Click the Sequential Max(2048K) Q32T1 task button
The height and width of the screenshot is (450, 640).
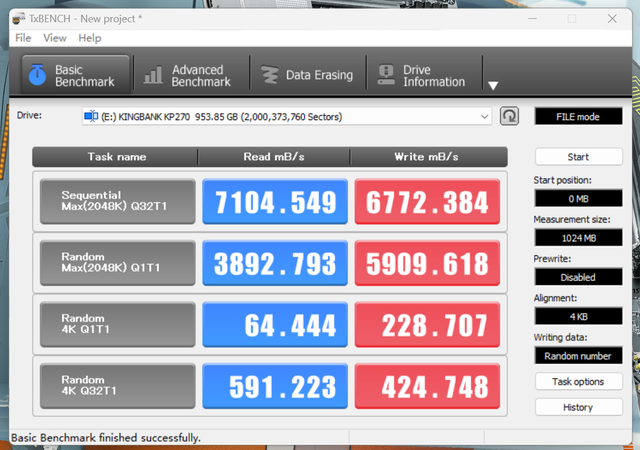(118, 201)
